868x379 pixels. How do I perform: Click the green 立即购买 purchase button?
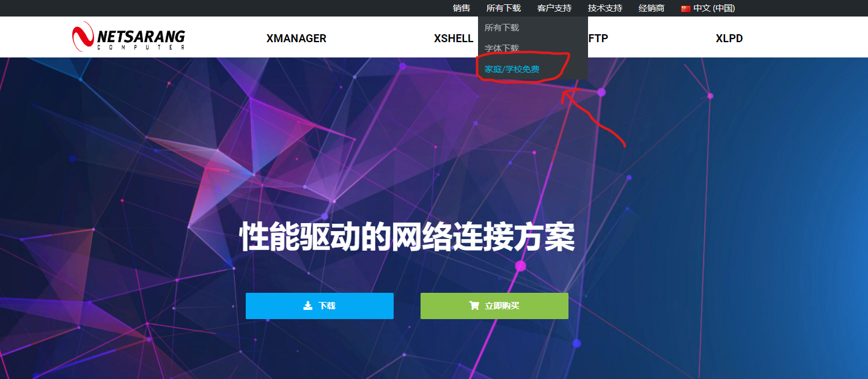coord(493,306)
